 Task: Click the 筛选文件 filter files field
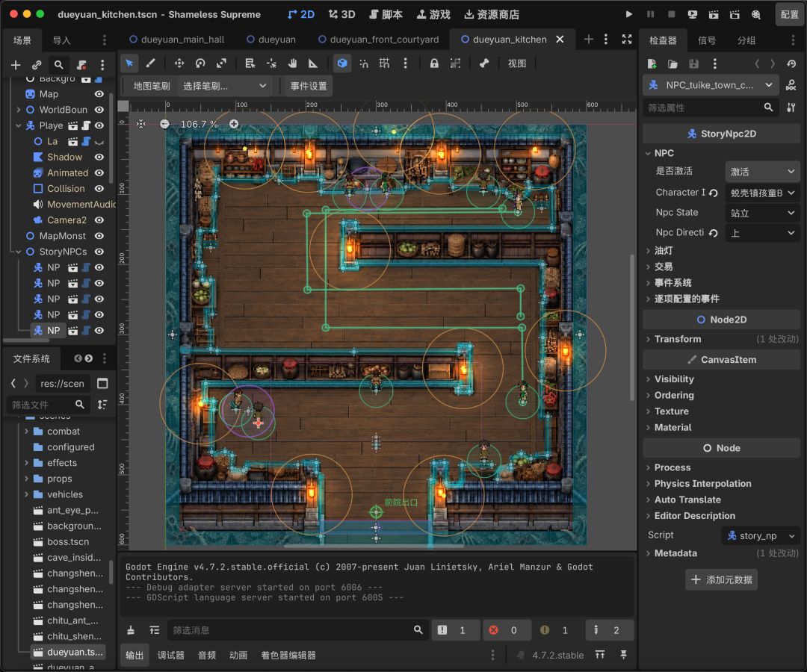[x=47, y=405]
